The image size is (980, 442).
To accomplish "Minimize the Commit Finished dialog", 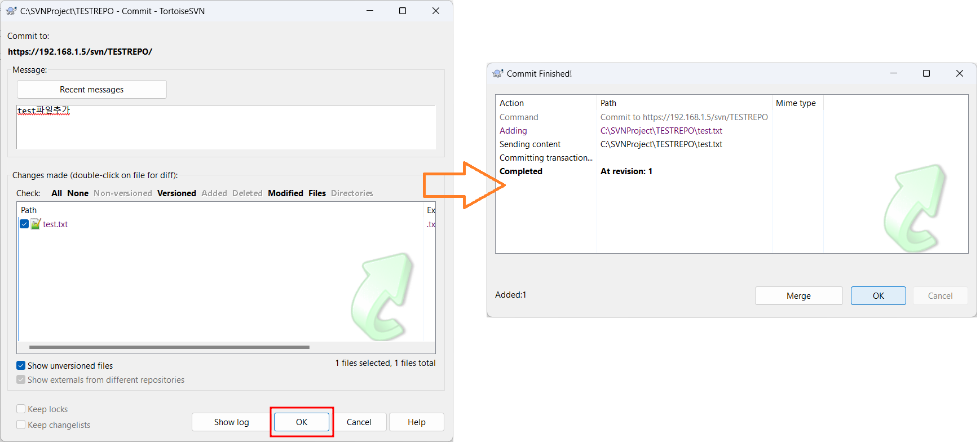I will click(894, 73).
